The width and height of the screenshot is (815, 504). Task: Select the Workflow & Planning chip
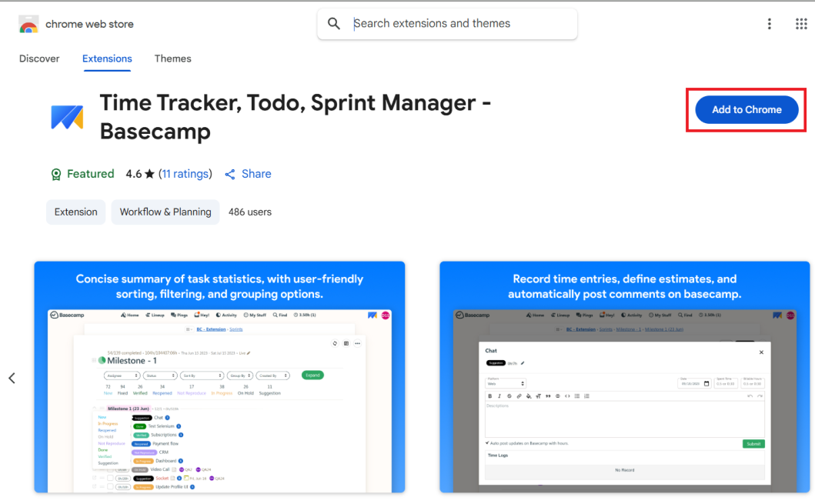[x=165, y=212]
